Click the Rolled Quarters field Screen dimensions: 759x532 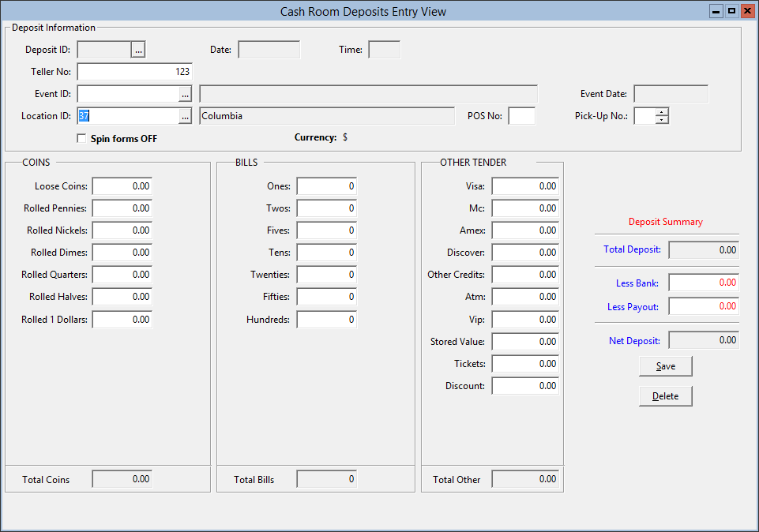[x=122, y=275]
